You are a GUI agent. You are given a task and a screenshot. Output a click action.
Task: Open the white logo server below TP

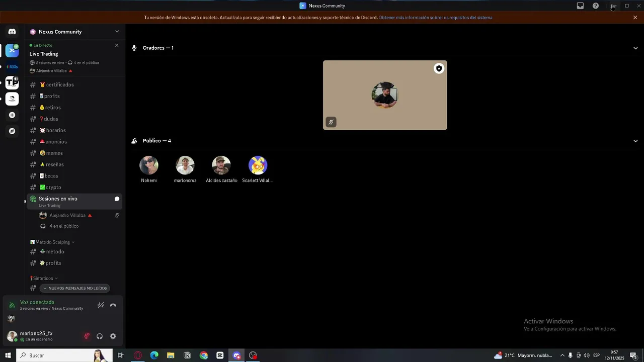click(12, 99)
